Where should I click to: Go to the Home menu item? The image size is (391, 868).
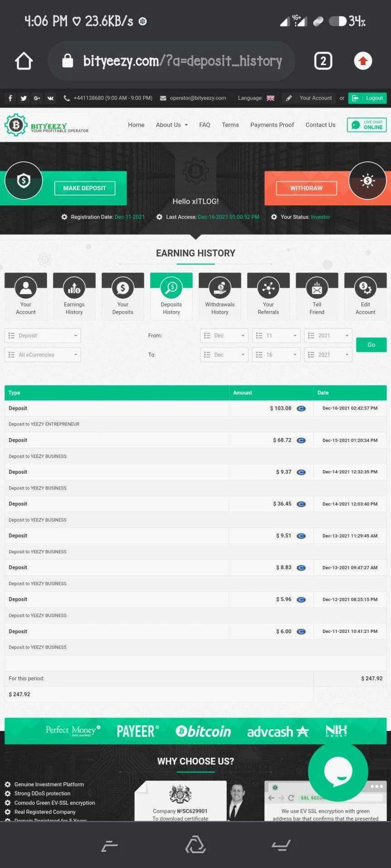pos(136,125)
